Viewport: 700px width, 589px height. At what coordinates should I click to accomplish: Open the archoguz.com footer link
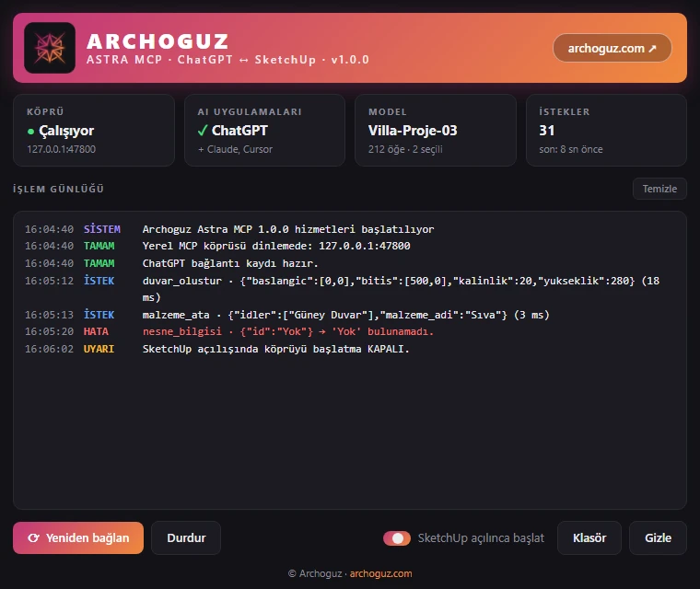(x=380, y=573)
